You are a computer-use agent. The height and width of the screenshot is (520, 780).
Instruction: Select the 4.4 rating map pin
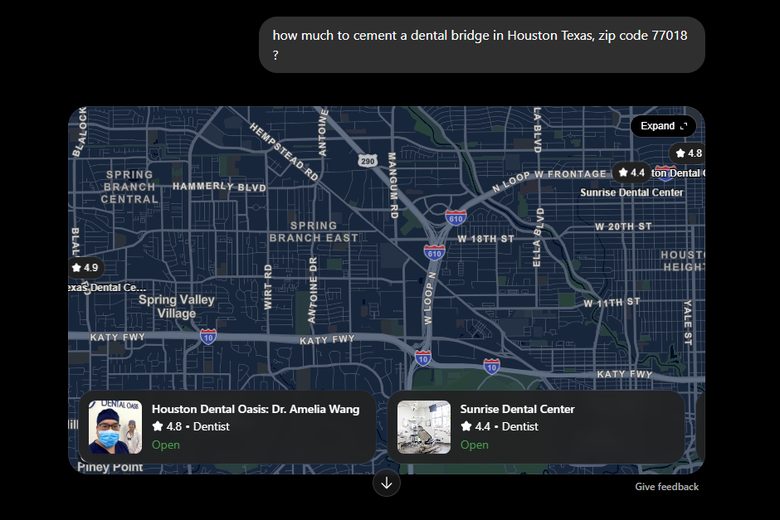631,173
